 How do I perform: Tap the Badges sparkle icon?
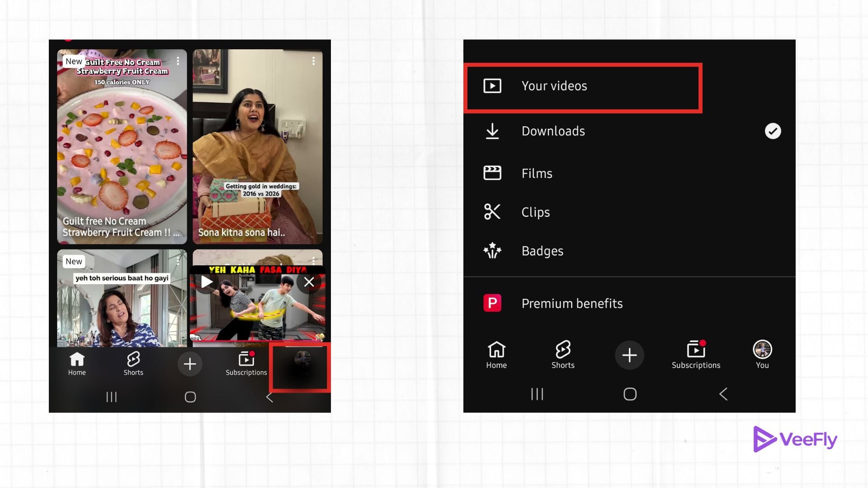tap(492, 251)
